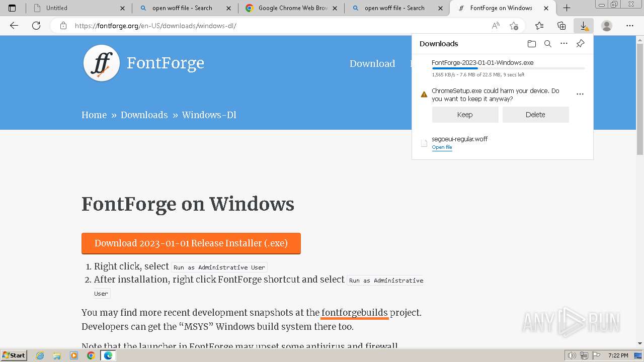Reload the FontForge page

point(36,26)
